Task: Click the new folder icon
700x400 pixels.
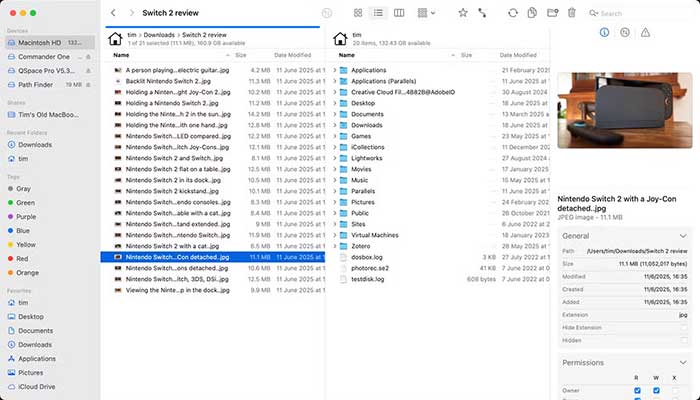Action: (552, 13)
